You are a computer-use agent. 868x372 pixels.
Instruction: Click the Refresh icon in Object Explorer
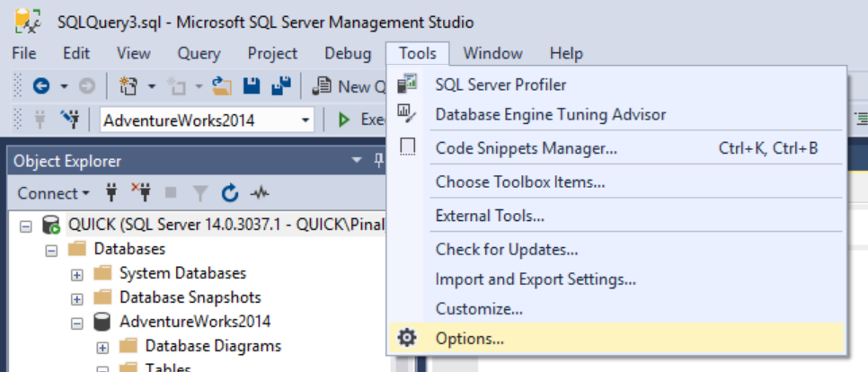tap(230, 193)
